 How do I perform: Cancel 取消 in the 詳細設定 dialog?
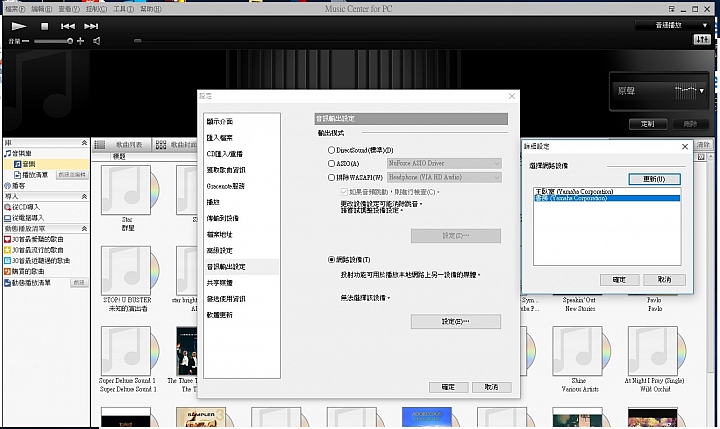[664, 280]
